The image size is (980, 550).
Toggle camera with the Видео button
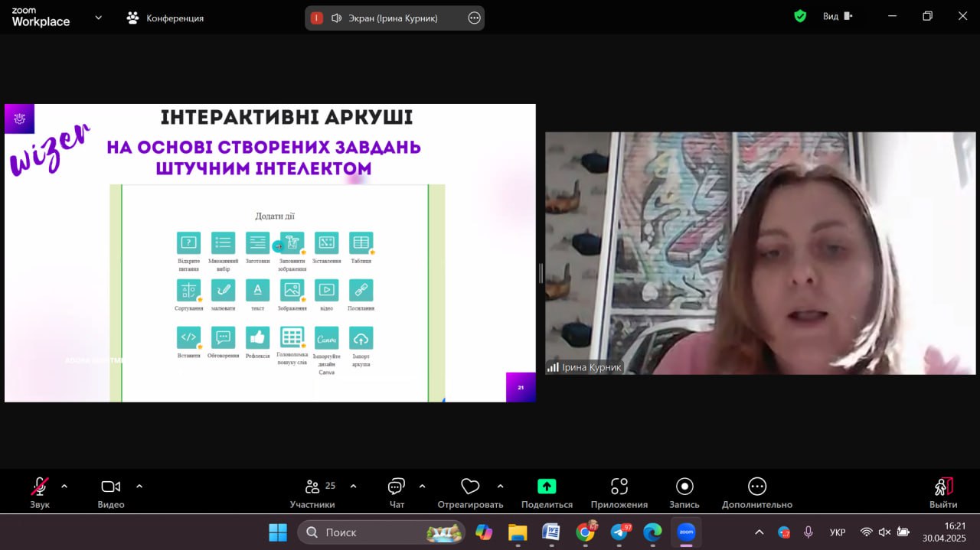111,487
